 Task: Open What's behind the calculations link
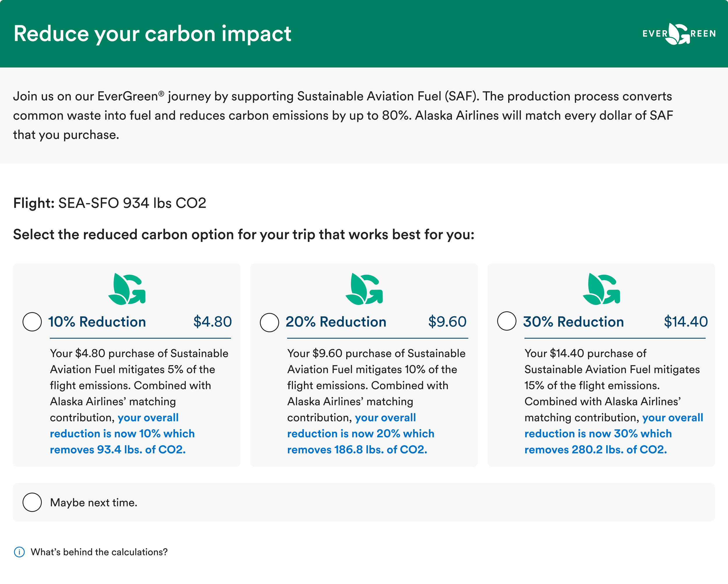tap(99, 552)
